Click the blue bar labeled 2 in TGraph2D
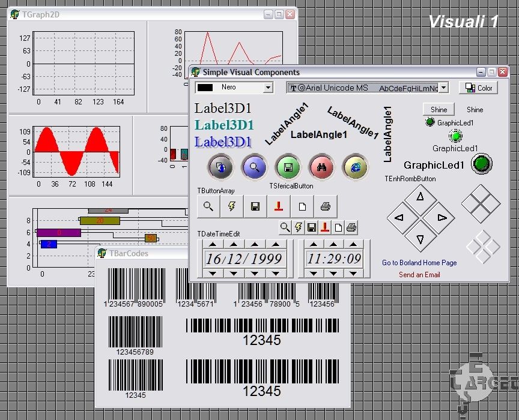 tap(49, 244)
